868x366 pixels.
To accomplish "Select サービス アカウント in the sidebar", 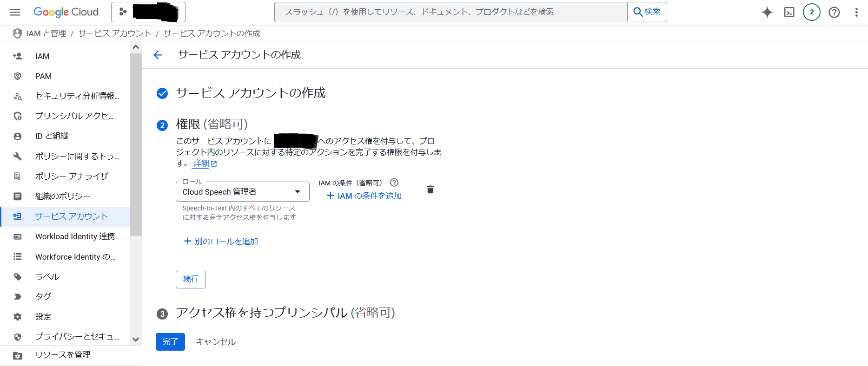I will [71, 216].
